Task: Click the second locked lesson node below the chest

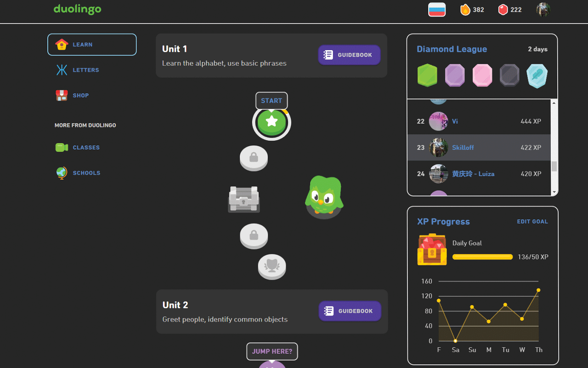Action: [254, 236]
